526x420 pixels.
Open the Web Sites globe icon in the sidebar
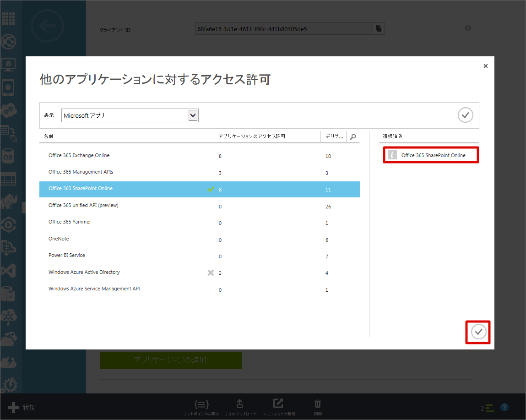pos(8,42)
